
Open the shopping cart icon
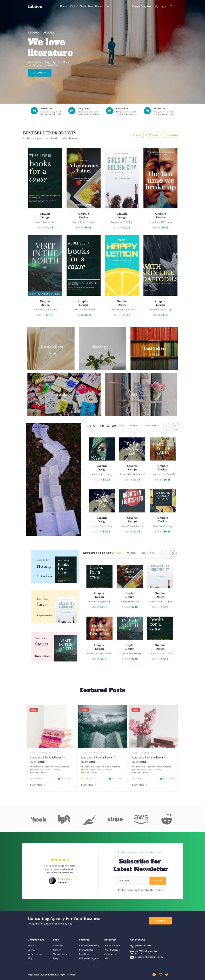[164, 6]
